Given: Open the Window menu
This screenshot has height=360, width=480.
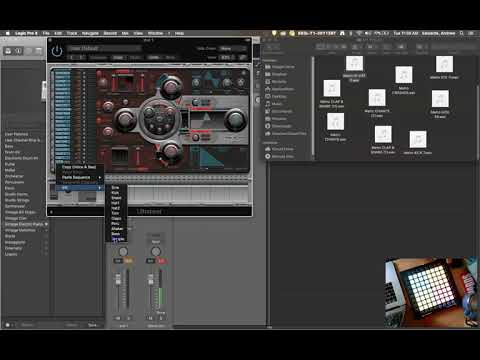Looking at the screenshot, I should point(155,33).
